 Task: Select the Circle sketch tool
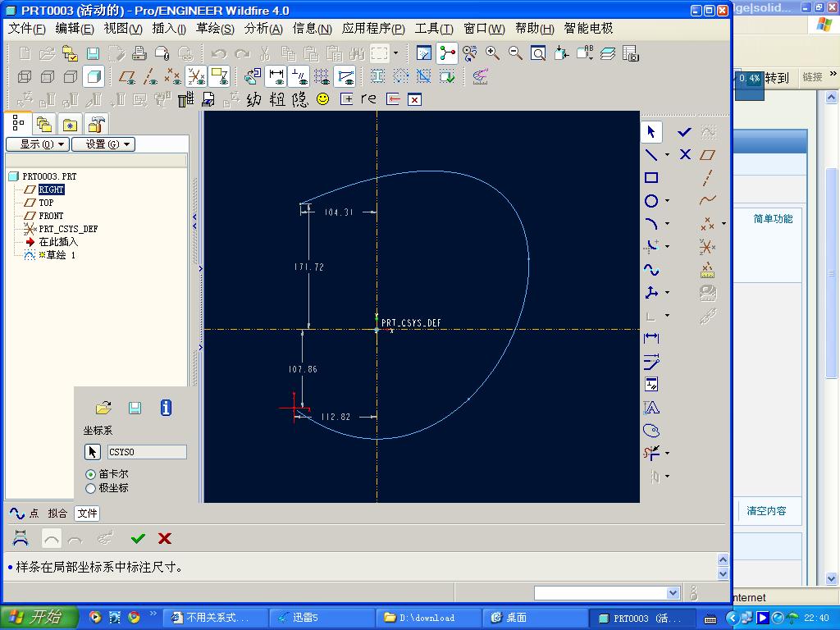[x=651, y=201]
